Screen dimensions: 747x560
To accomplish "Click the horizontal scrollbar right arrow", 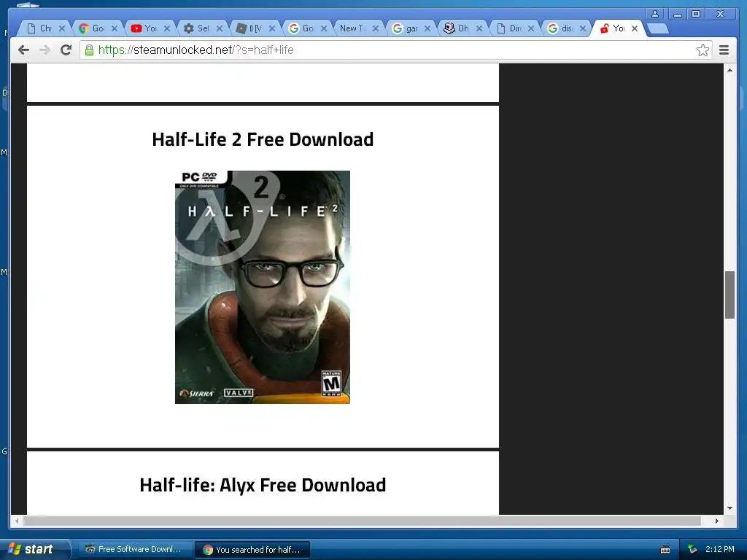I will (x=717, y=521).
